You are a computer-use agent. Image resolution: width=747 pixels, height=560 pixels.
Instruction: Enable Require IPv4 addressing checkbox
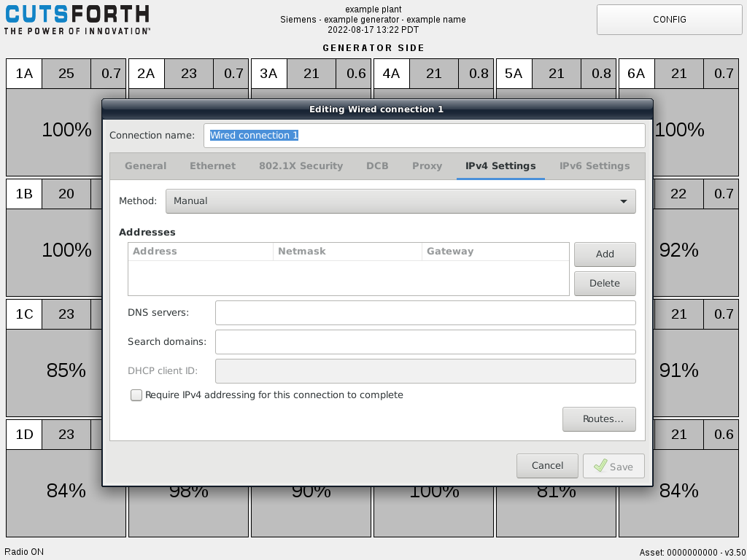(136, 395)
